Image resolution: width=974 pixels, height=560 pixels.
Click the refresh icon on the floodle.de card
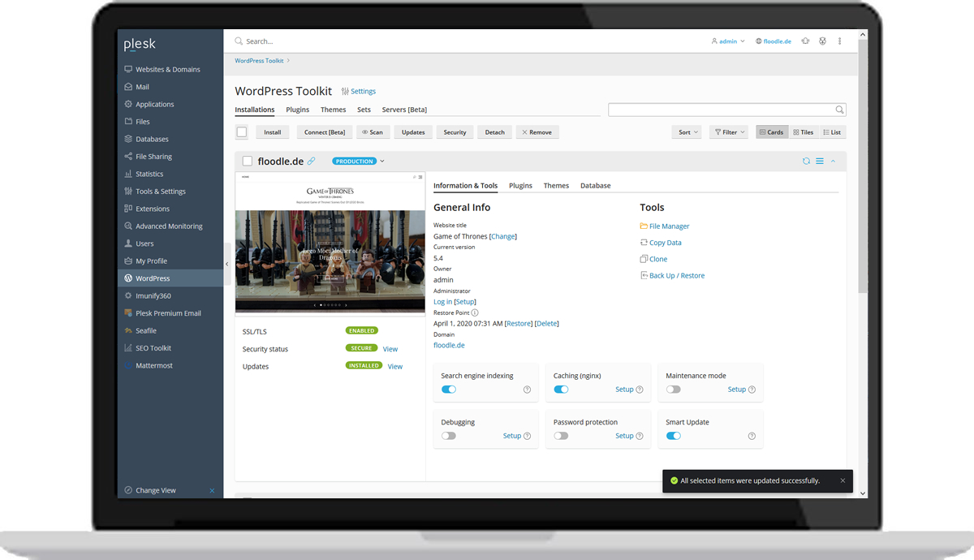805,161
